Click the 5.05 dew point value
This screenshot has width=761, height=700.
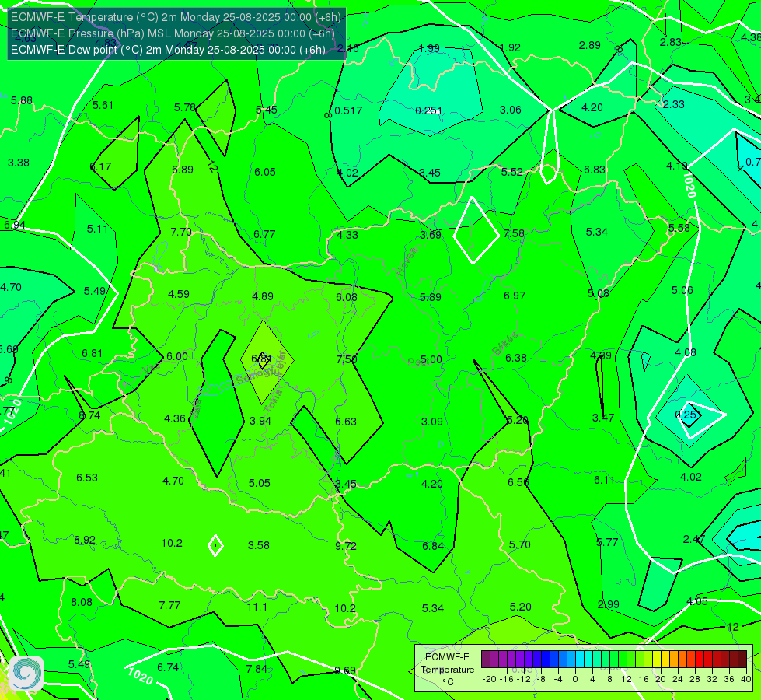(259, 483)
